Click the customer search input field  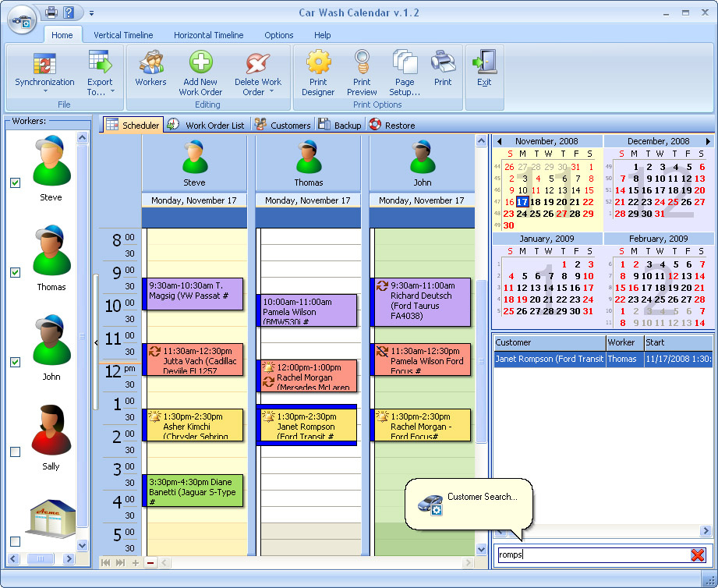pyautogui.click(x=590, y=554)
